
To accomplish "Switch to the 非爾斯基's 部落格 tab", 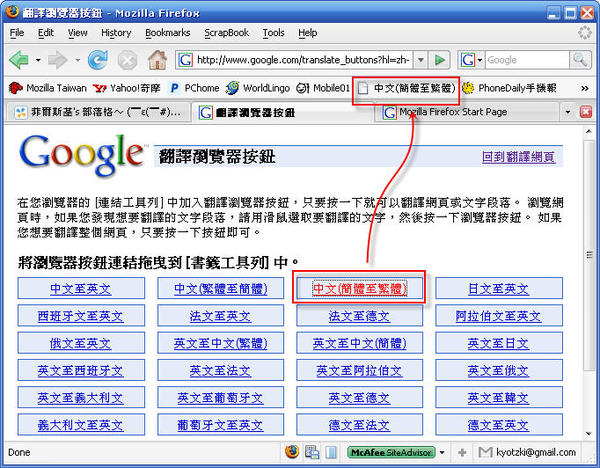I will point(98,113).
